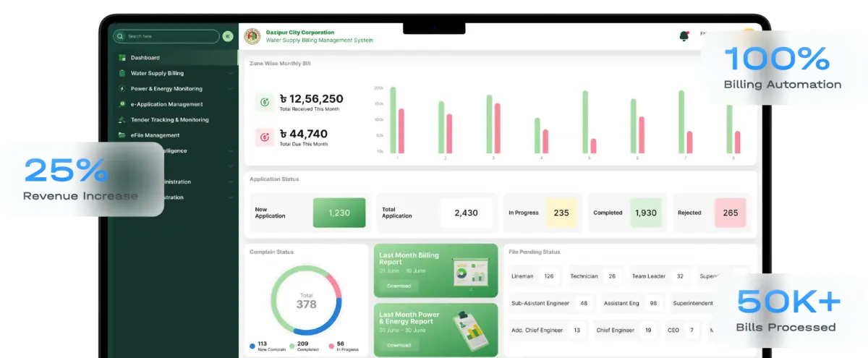
Task: Click the Total Due This Month icon
Action: coord(264,136)
